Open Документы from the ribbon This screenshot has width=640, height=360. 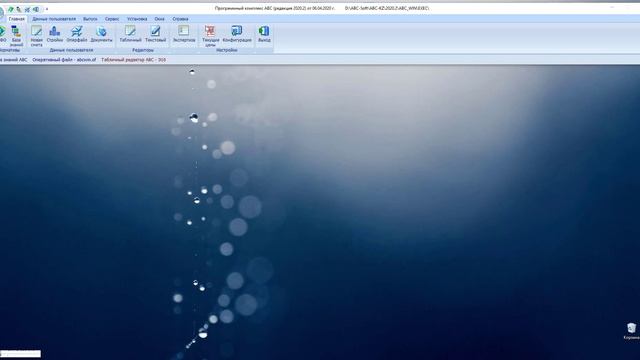pyautogui.click(x=101, y=34)
